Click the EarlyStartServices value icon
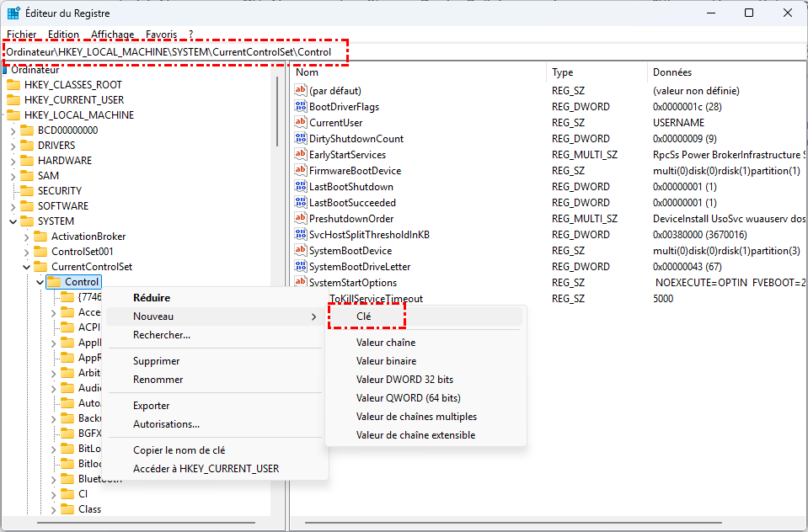 tap(302, 155)
